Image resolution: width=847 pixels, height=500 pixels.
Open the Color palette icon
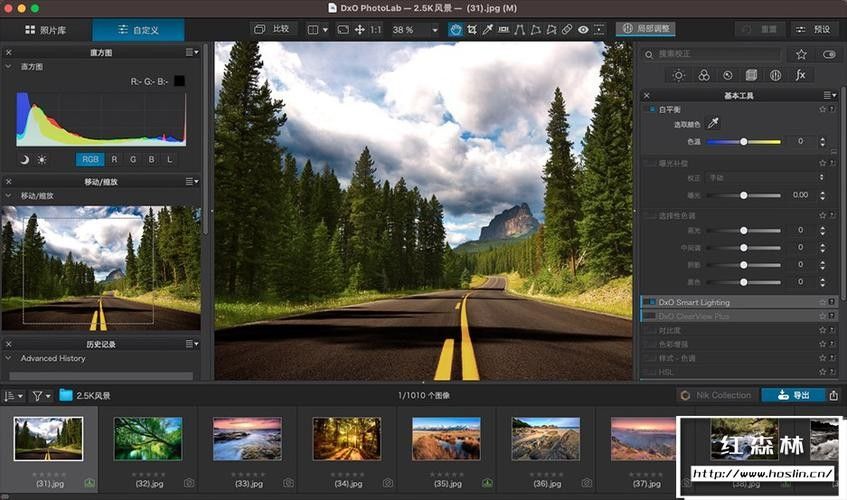[703, 76]
